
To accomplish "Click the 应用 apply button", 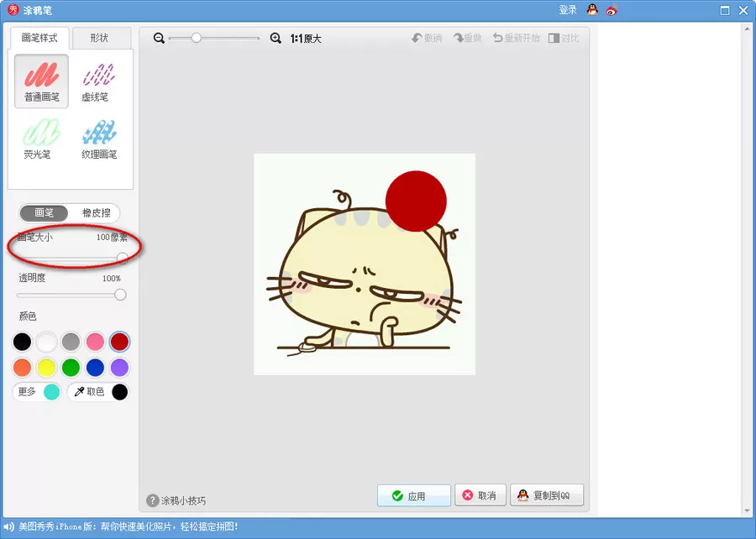I will click(x=413, y=495).
